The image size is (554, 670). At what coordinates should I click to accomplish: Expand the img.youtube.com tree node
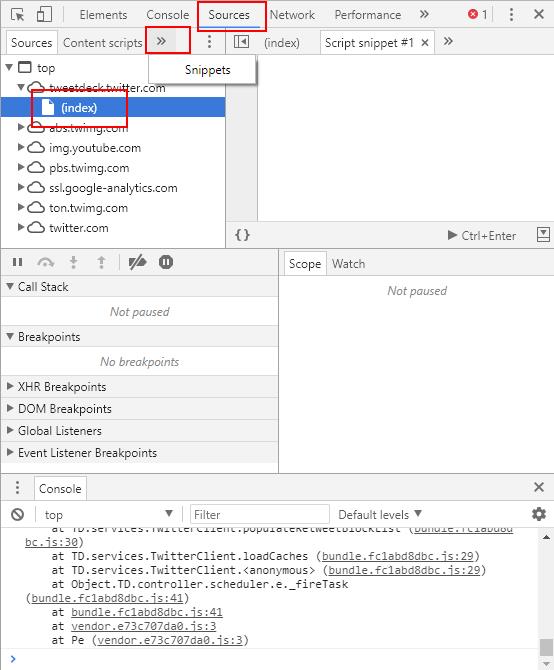(x=20, y=147)
